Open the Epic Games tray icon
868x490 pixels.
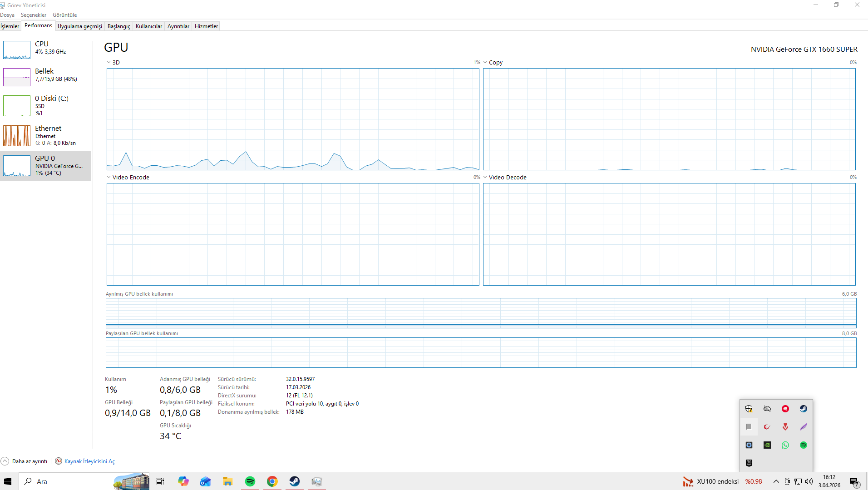(x=749, y=463)
